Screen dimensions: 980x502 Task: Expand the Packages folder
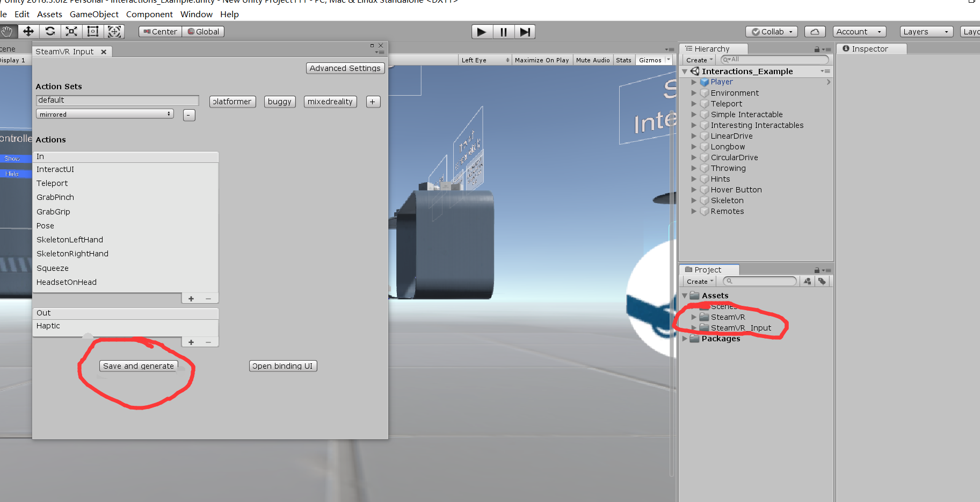coord(685,339)
